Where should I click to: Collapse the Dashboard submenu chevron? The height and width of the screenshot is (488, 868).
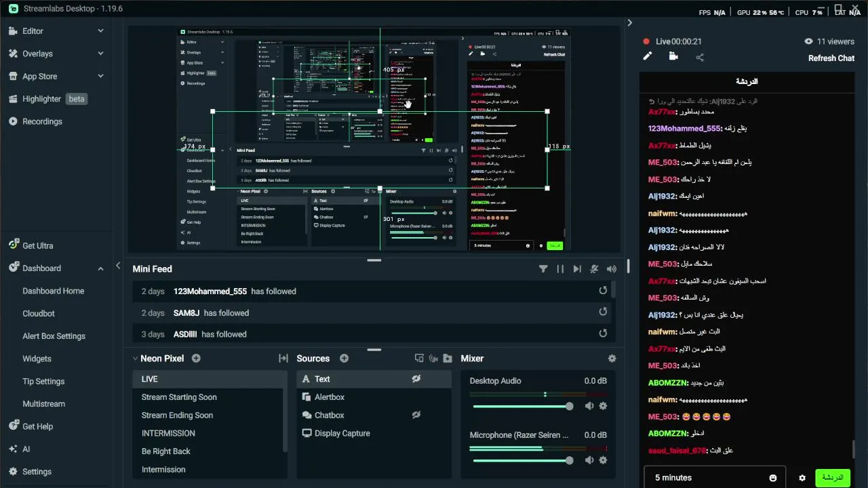[x=100, y=268]
